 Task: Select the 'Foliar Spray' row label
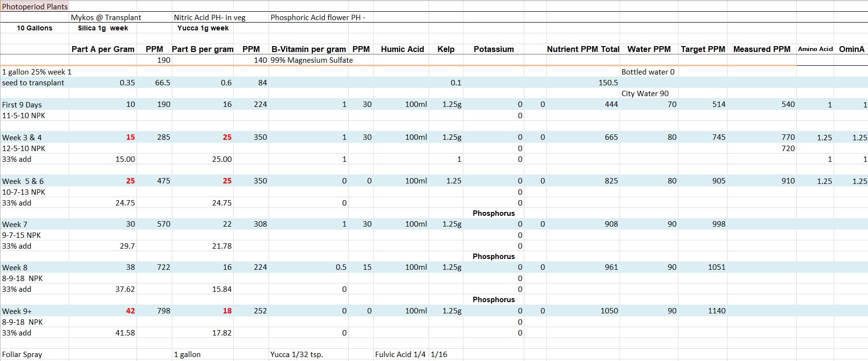pyautogui.click(x=22, y=354)
